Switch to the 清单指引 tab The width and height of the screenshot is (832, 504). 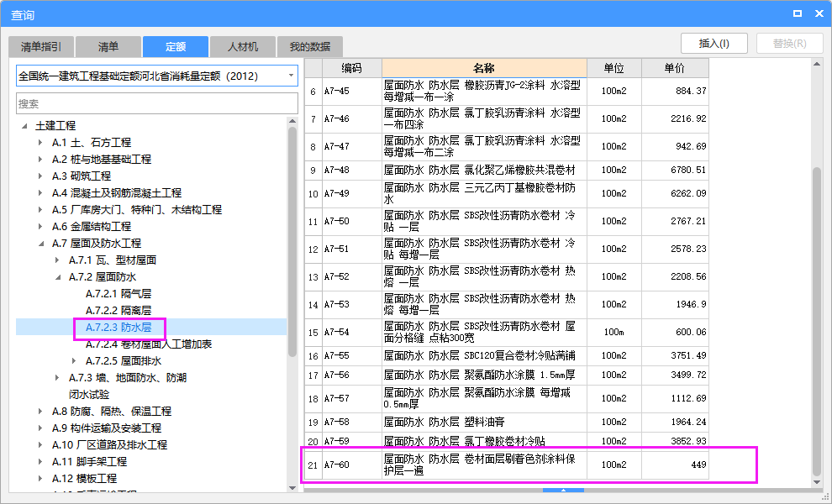coord(41,47)
